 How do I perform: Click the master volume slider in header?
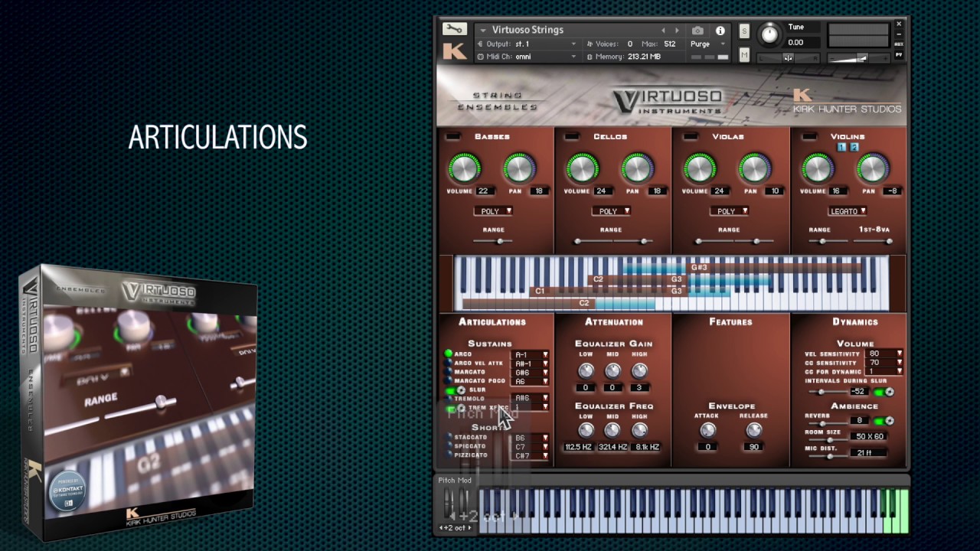(x=858, y=57)
